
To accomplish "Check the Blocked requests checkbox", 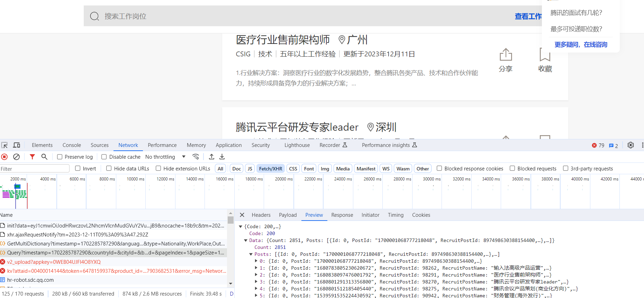I will pos(513,168).
